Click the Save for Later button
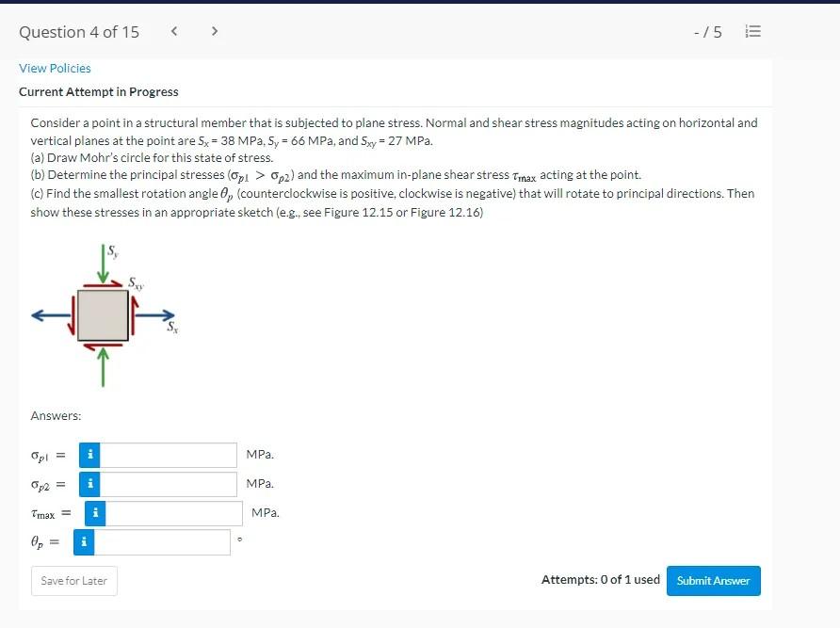840x628 pixels. point(73,581)
